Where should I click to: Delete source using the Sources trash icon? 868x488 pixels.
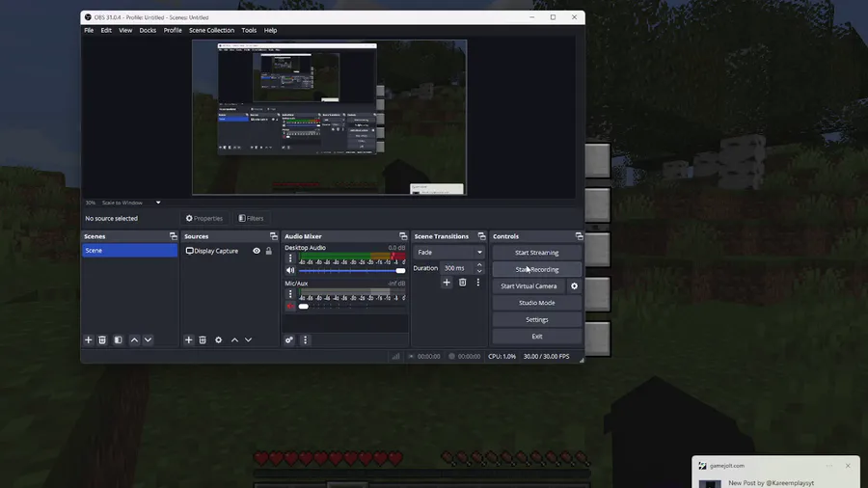click(x=203, y=339)
